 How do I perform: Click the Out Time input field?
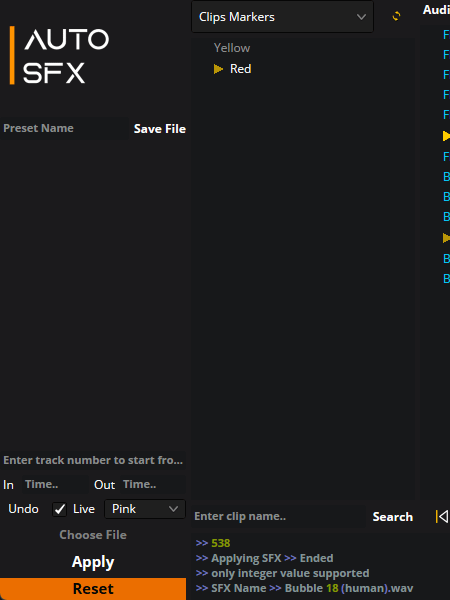[153, 484]
